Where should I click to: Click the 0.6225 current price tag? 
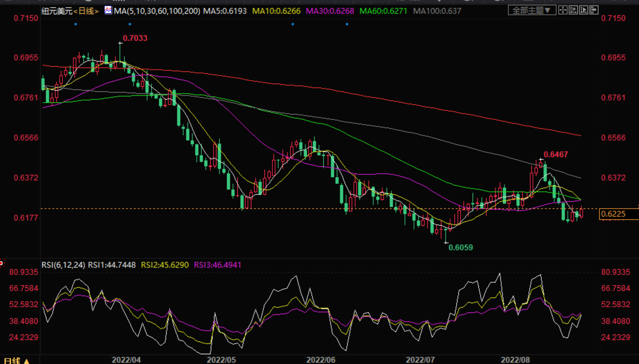coord(613,214)
